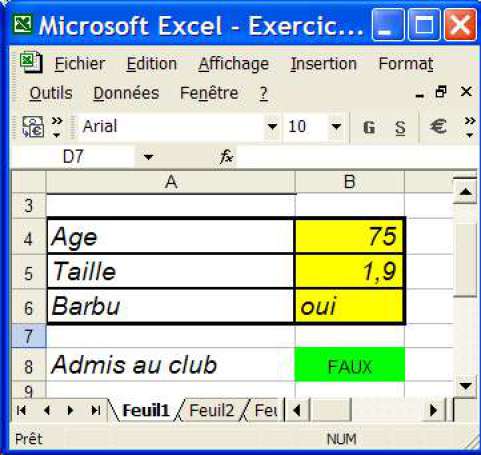This screenshot has width=481, height=455.
Task: Expand the Name Box D7 dropdown
Action: click(148, 156)
